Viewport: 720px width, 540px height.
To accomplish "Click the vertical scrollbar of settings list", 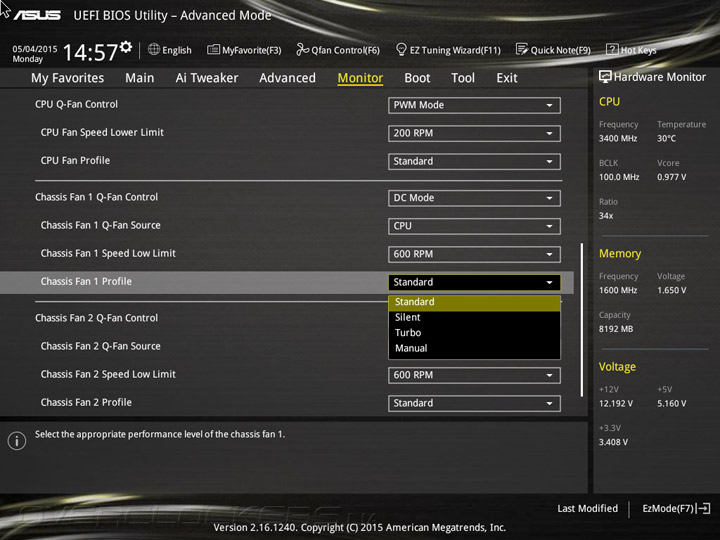I will 581,320.
